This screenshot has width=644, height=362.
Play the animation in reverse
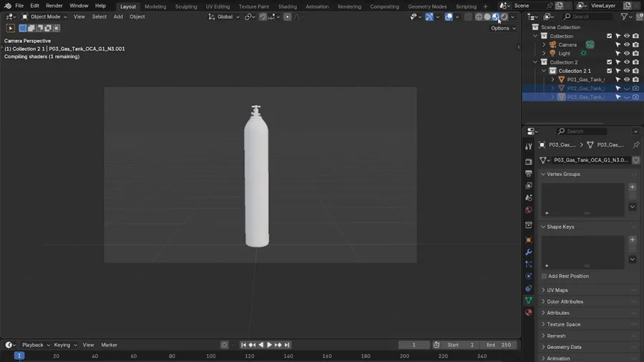click(260, 345)
